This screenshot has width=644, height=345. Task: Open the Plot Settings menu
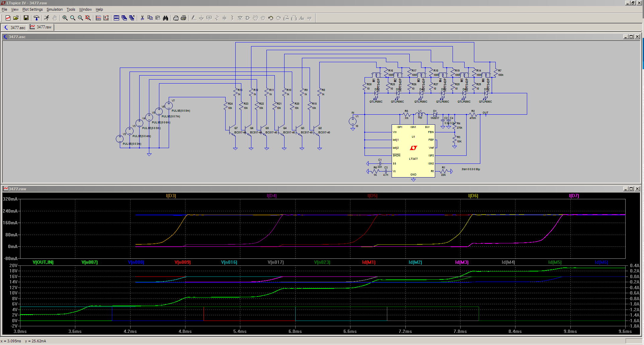point(32,9)
